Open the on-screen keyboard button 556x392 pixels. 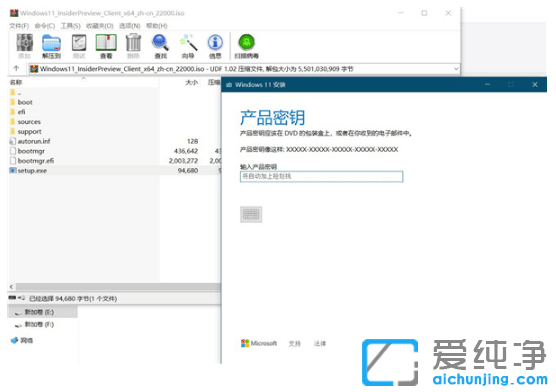coord(251,214)
